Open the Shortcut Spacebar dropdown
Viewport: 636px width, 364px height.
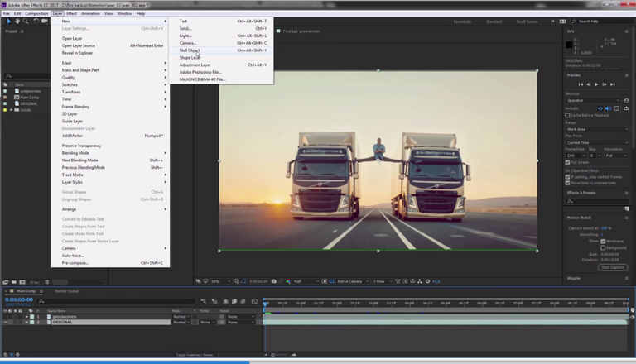593,101
